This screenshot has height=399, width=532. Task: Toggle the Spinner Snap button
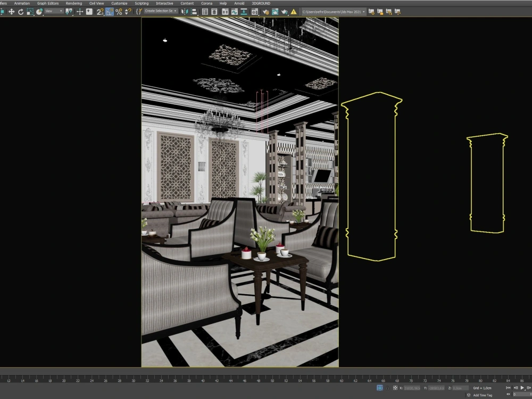pos(128,12)
